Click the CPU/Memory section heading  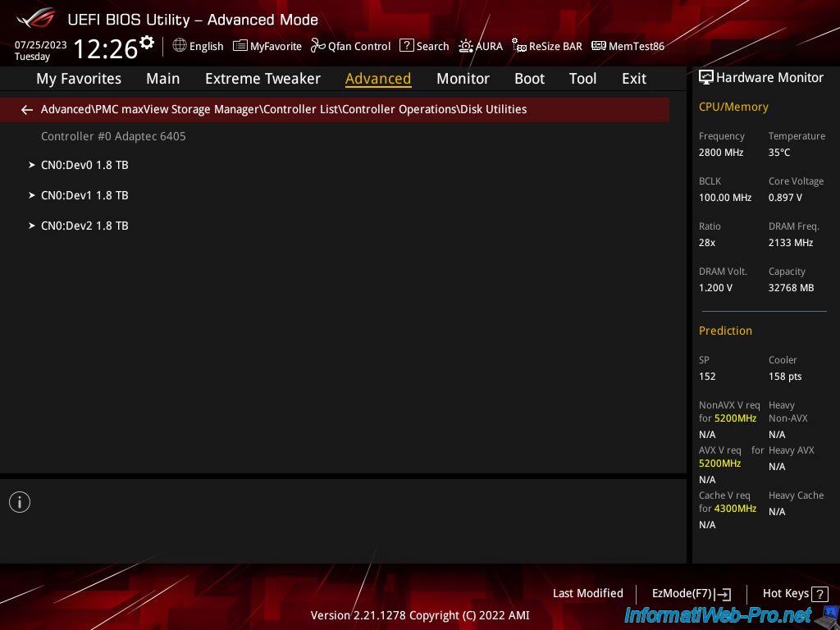[x=733, y=107]
